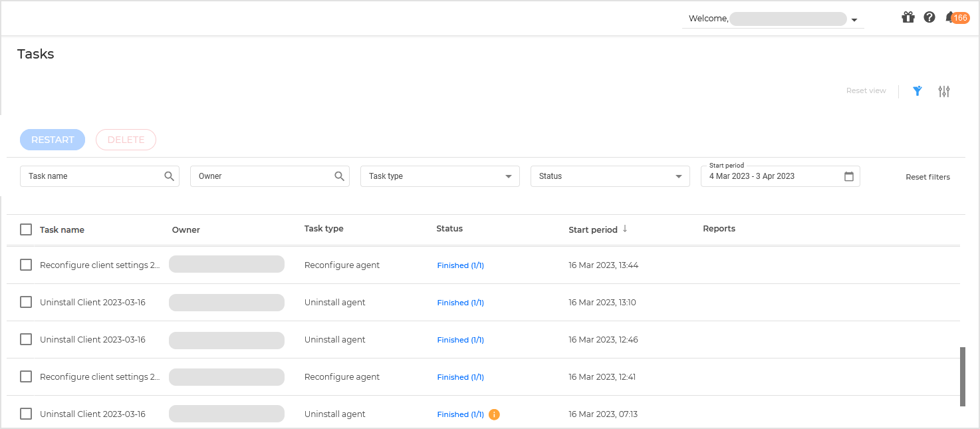Open column settings with the sliders icon
The image size is (980, 429).
click(x=944, y=91)
